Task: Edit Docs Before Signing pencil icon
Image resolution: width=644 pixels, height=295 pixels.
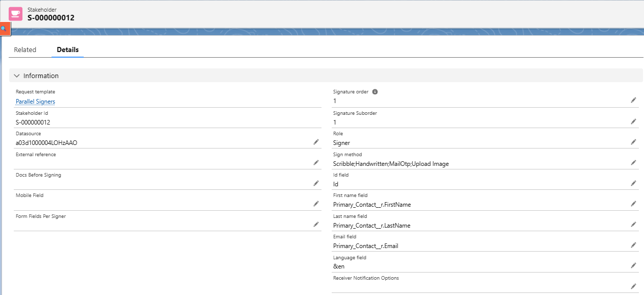Action: 316,183
